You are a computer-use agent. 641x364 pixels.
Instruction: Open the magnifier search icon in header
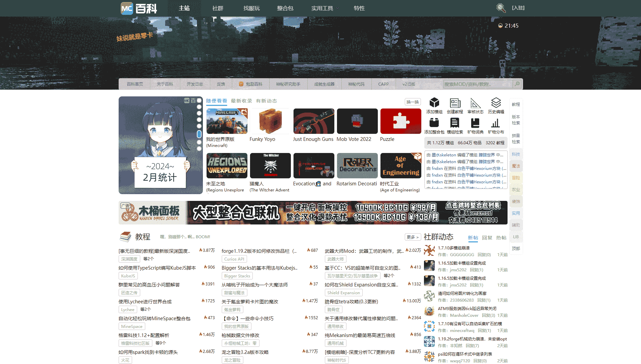coord(501,8)
